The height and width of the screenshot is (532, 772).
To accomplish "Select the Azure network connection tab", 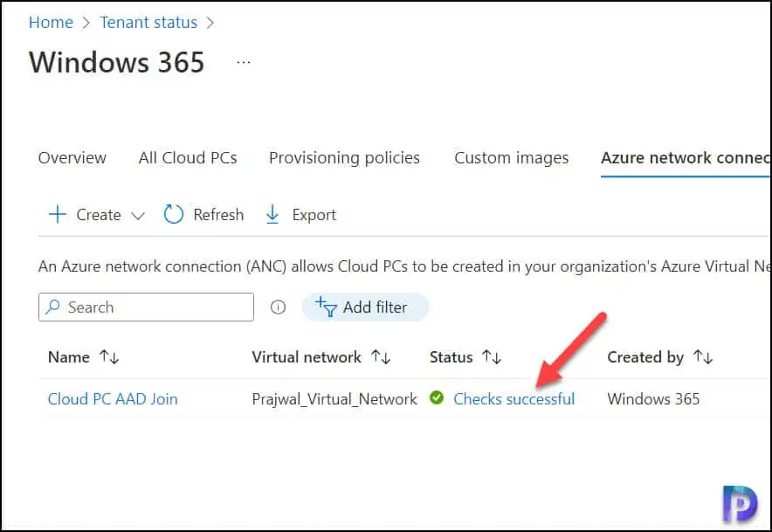I will point(685,157).
